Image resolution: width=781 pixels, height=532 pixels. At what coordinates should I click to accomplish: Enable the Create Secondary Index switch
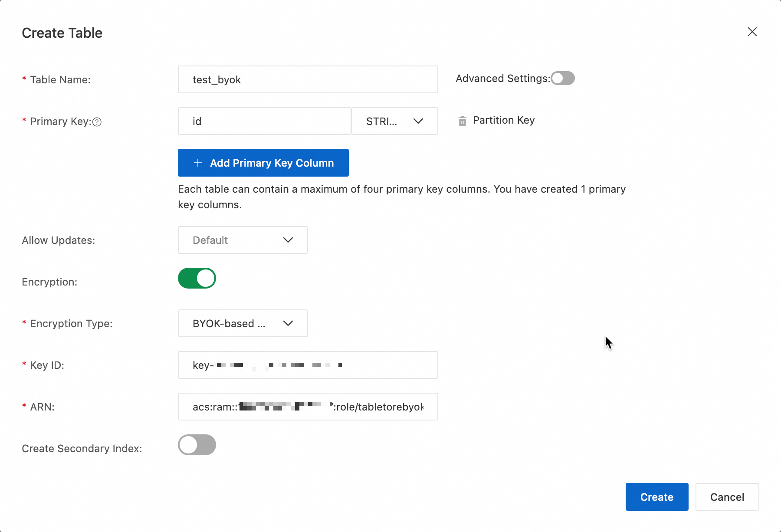pos(197,445)
